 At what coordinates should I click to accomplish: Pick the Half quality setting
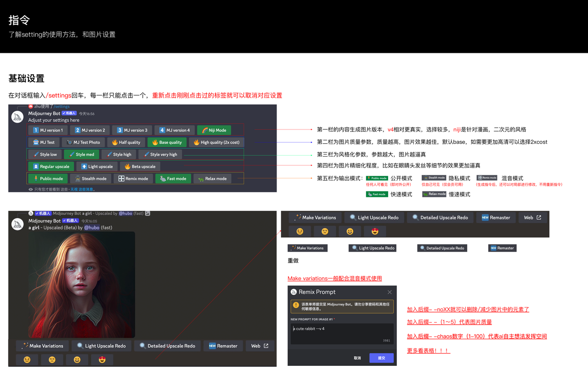126,142
